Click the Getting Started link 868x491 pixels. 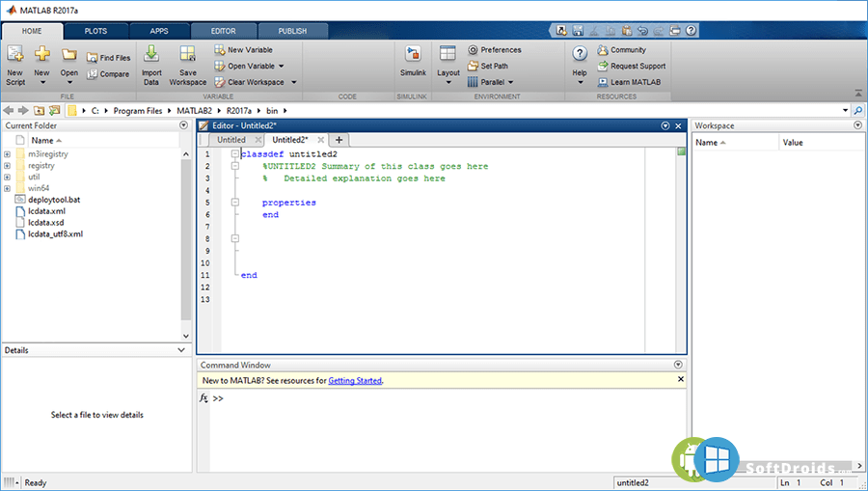tap(355, 381)
